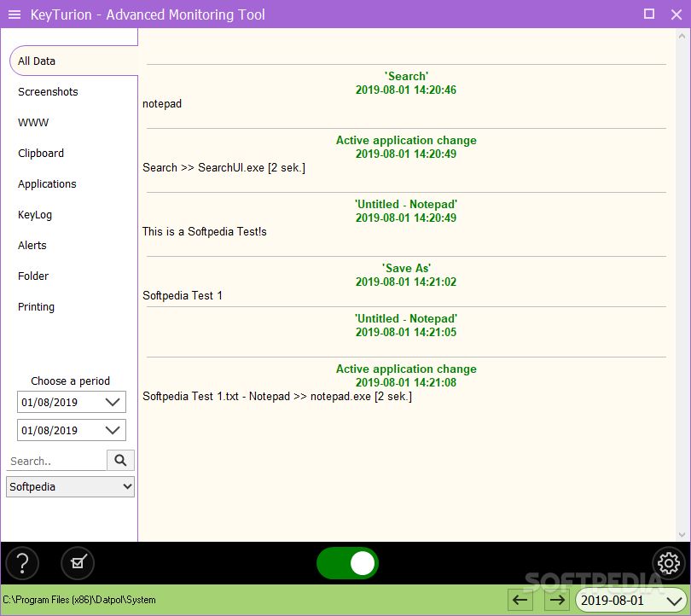This screenshot has width=691, height=616.
Task: Click the 'Untitled - Notepad' header at 14:20:49
Action: tap(406, 204)
